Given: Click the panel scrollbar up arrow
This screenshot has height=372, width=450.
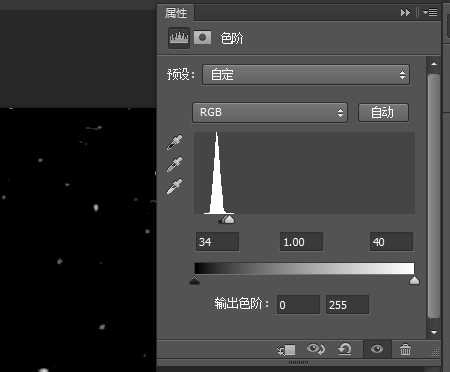Looking at the screenshot, I should [434, 64].
